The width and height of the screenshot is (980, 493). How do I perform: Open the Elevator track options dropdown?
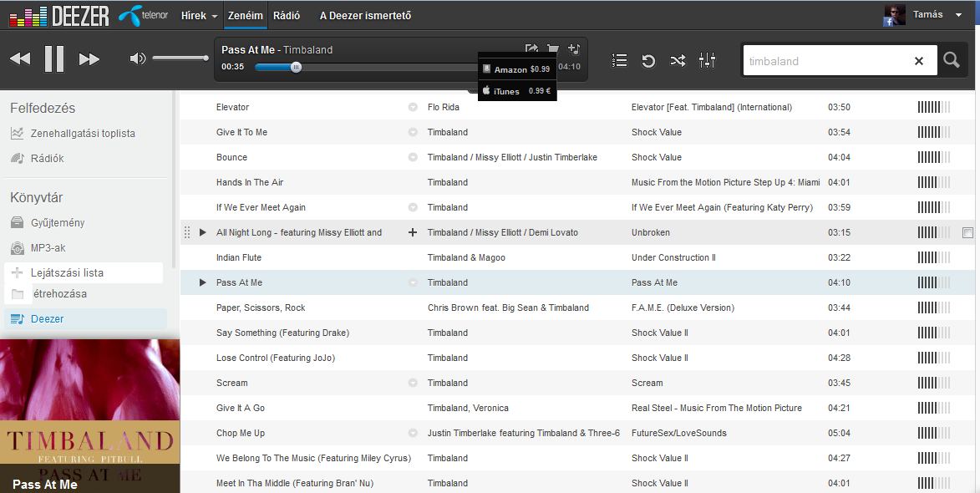(413, 107)
